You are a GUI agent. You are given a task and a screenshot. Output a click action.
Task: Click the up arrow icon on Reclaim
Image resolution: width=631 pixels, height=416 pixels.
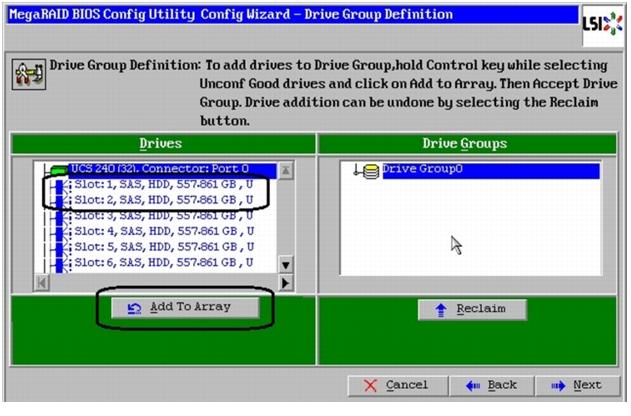tap(441, 310)
